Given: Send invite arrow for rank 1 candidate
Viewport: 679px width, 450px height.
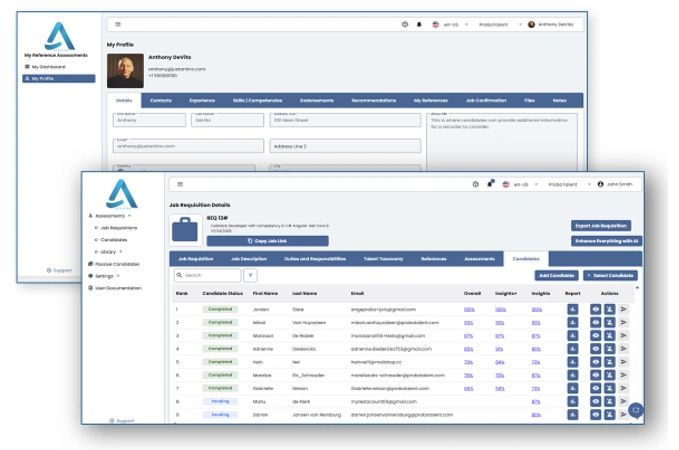Looking at the screenshot, I should [x=624, y=309].
